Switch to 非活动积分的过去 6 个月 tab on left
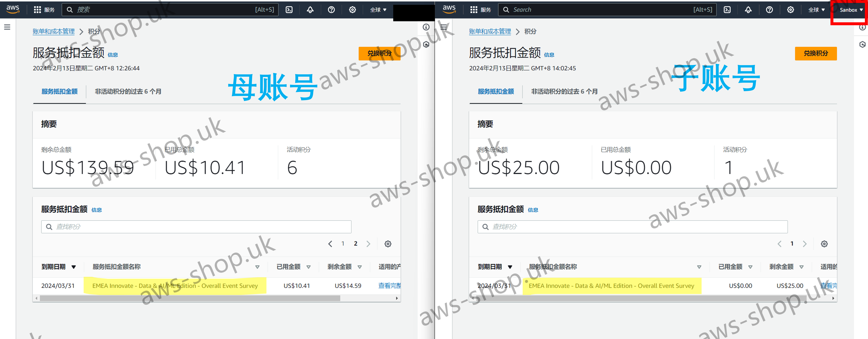The width and height of the screenshot is (868, 339). tap(128, 91)
